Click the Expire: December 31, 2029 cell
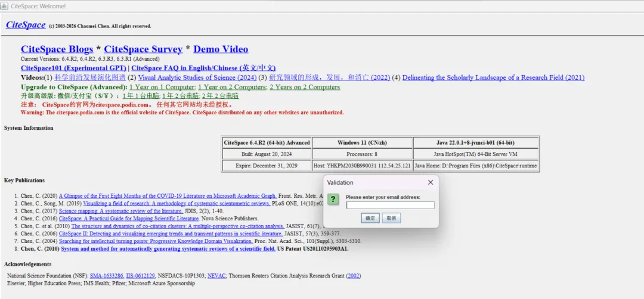 (267, 166)
